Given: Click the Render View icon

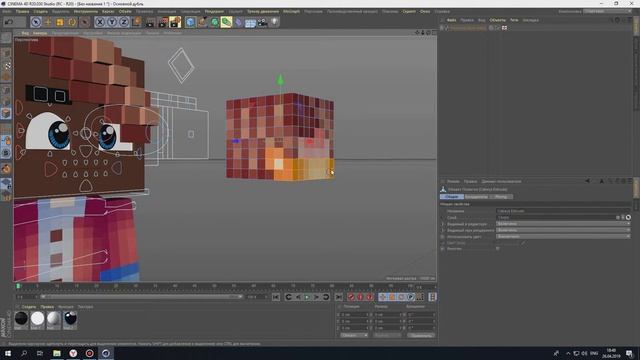Looking at the screenshot, I should pyautogui.click(x=151, y=22).
